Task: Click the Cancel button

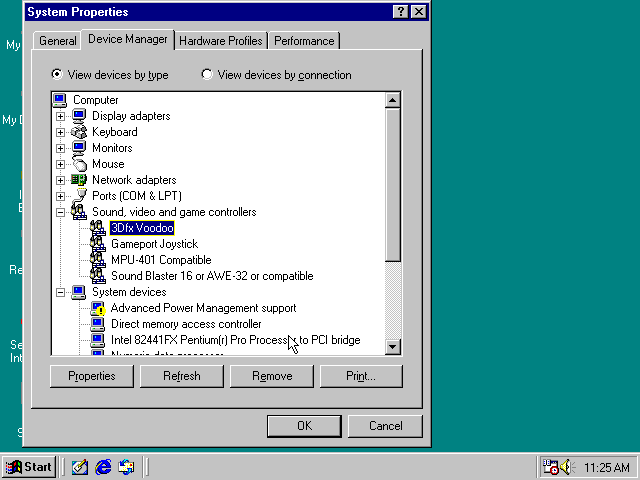Action: (x=385, y=426)
